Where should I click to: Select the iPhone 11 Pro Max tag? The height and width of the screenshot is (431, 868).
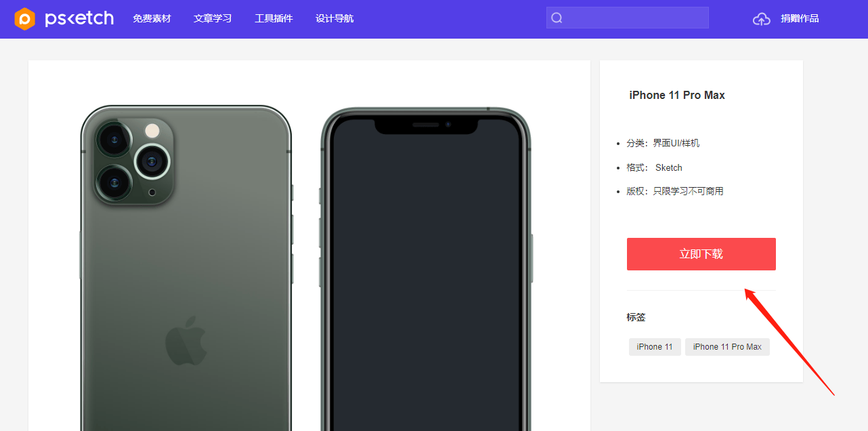click(x=727, y=347)
